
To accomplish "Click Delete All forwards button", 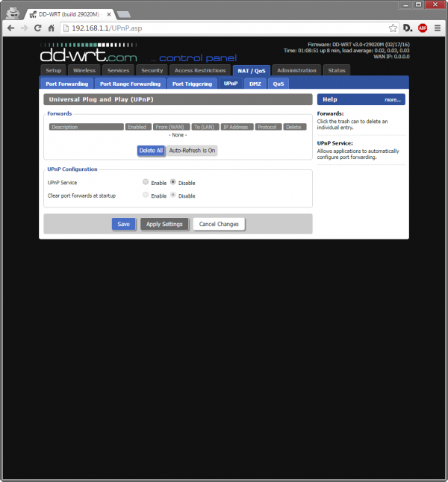I will pyautogui.click(x=151, y=150).
